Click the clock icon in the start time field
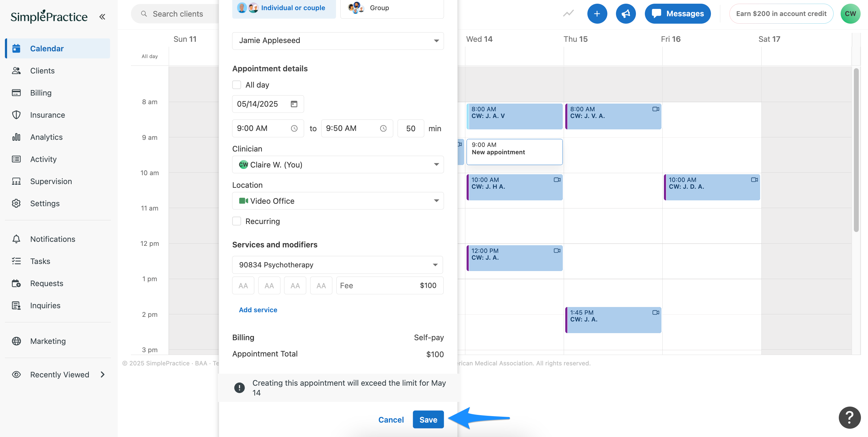The image size is (868, 437). tap(294, 128)
